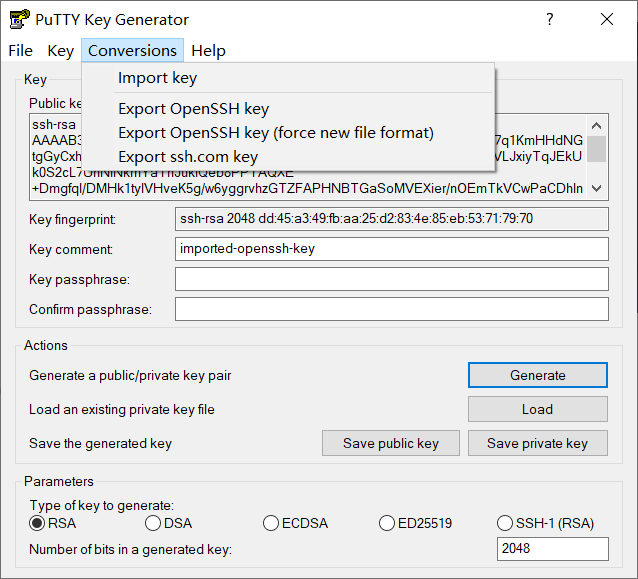This screenshot has width=638, height=579.
Task: Click the 'Key passphrase:' label
Action: pos(79,280)
